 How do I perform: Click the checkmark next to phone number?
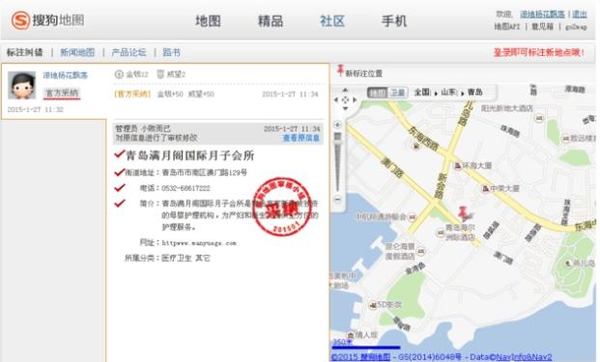(x=120, y=188)
